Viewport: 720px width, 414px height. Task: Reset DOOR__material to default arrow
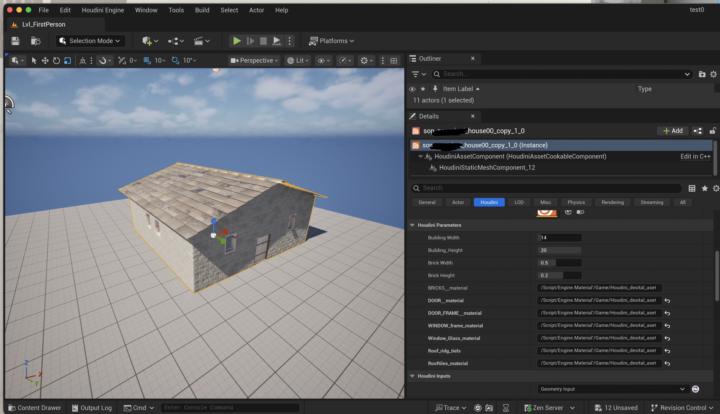668,301
